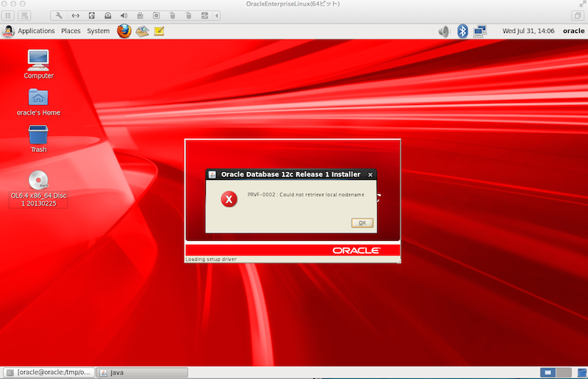Click the window mode icon at toolbar right
The height and width of the screenshot is (379, 588).
(x=578, y=15)
